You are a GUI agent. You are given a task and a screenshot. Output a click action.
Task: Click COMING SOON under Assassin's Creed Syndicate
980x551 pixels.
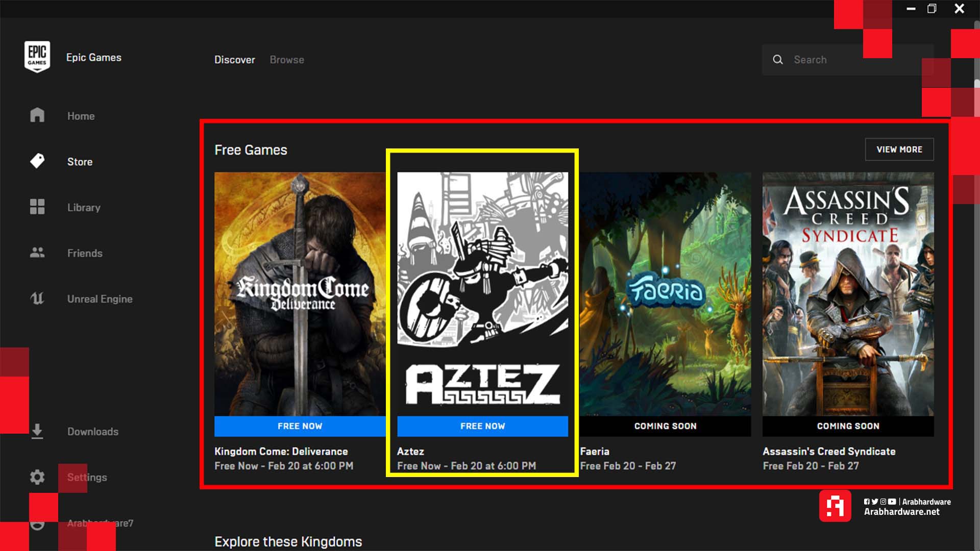click(848, 426)
